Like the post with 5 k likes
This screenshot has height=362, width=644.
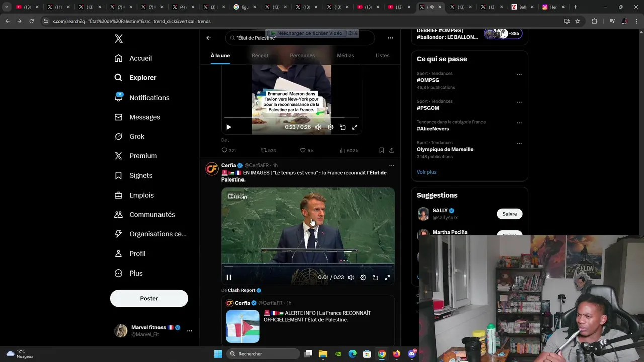point(307,150)
